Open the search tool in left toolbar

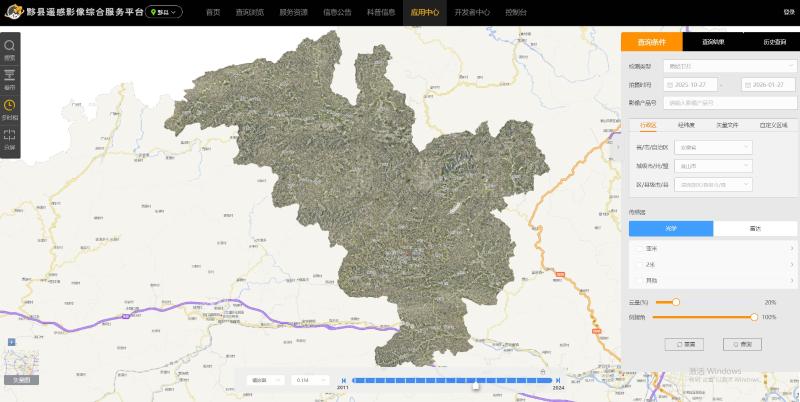(x=10, y=46)
